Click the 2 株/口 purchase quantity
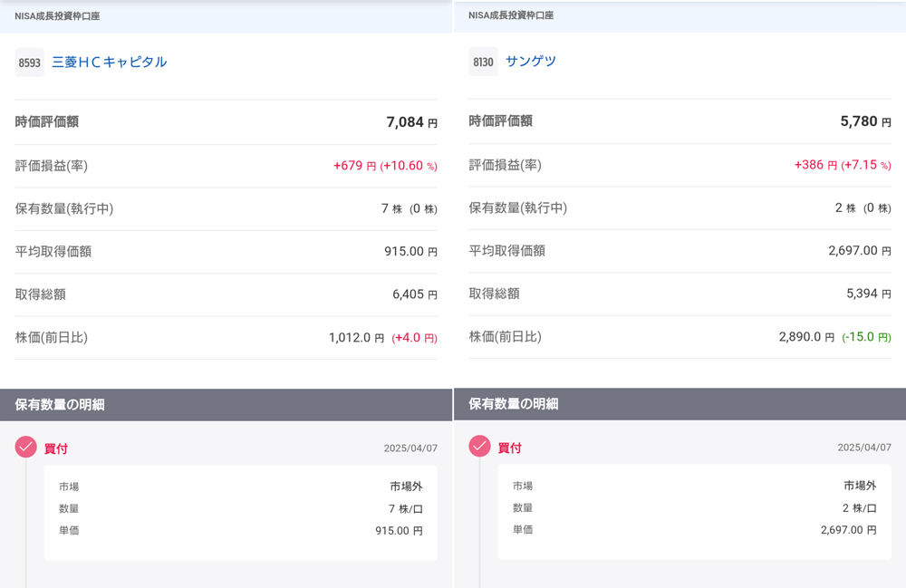Screen dimensions: 906x588 (859, 508)
